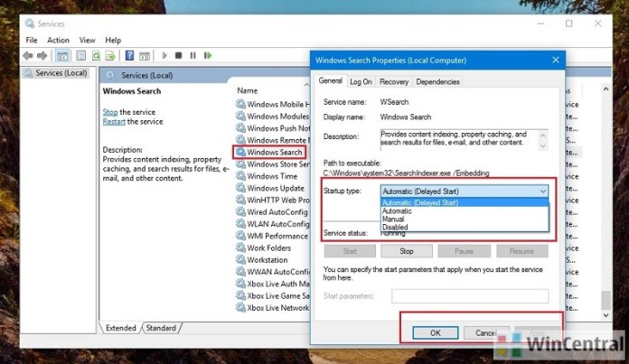
Task: Switch to the Log On tab
Action: point(361,82)
